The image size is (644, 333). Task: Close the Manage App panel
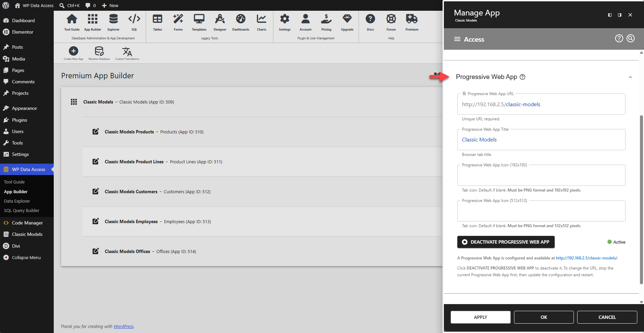[630, 15]
